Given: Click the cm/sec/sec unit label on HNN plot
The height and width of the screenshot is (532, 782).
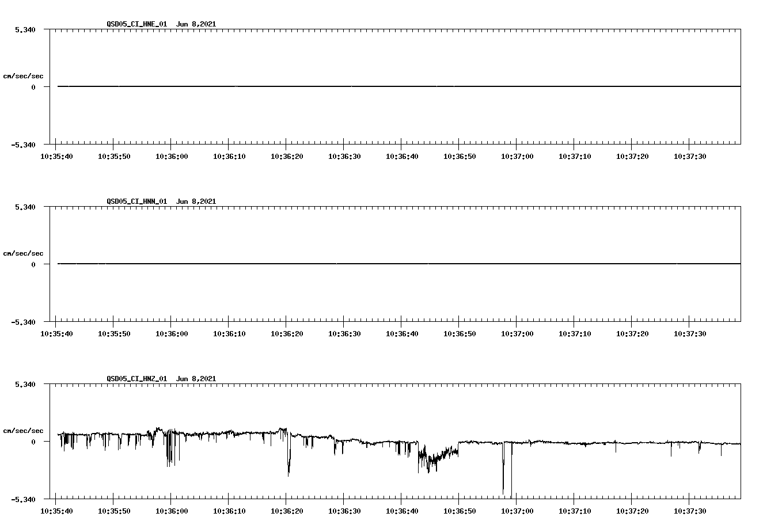Looking at the screenshot, I should point(23,253).
